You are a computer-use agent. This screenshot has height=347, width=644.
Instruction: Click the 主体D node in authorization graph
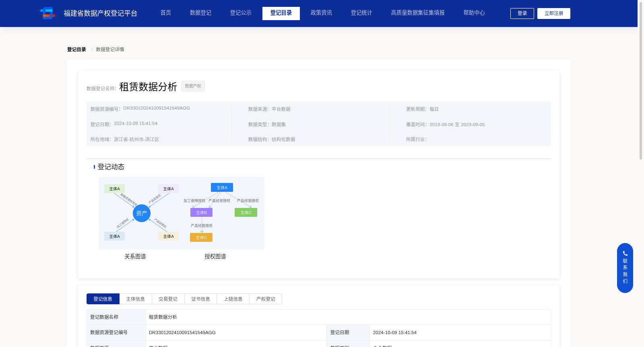point(201,237)
